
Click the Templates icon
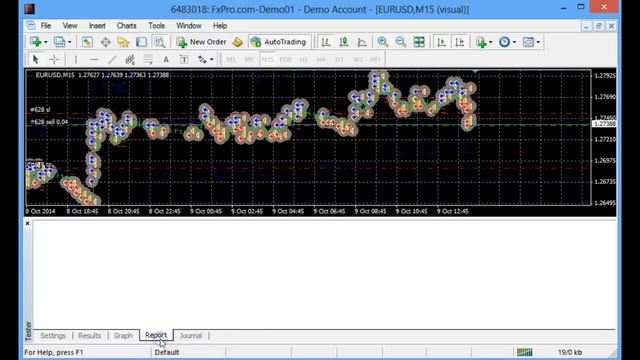pyautogui.click(x=528, y=42)
